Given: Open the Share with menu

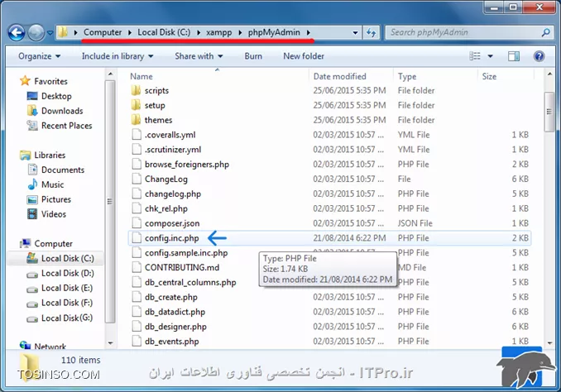Looking at the screenshot, I should (x=199, y=56).
